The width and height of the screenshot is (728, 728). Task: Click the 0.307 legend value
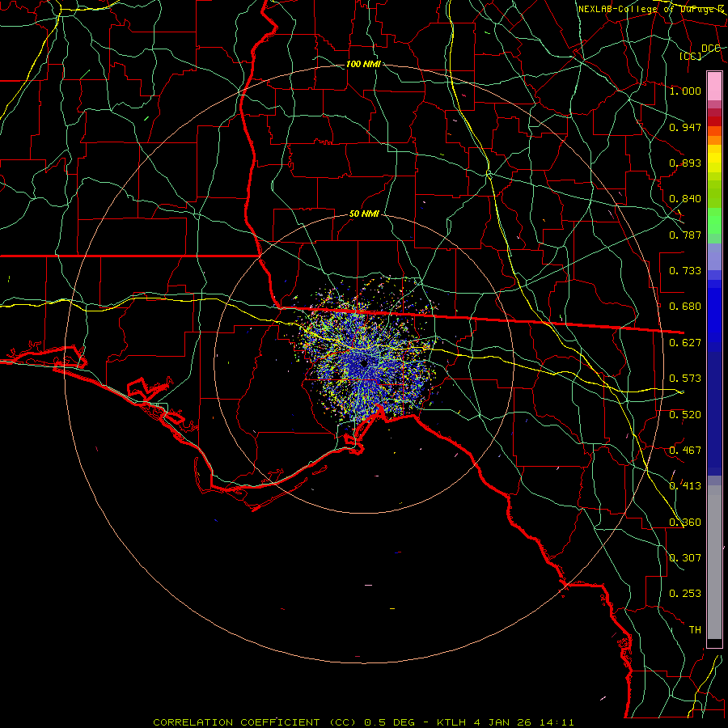click(x=685, y=558)
